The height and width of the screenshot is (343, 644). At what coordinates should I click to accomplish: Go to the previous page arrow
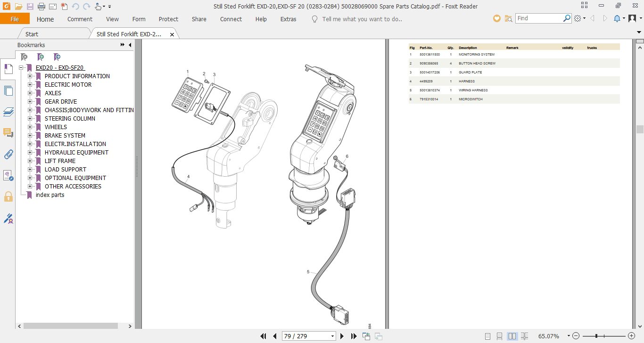[x=275, y=336]
